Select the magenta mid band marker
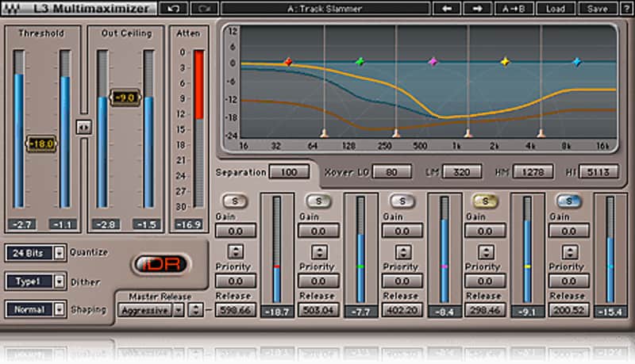Screen dimensions: 635x364 pyautogui.click(x=433, y=62)
